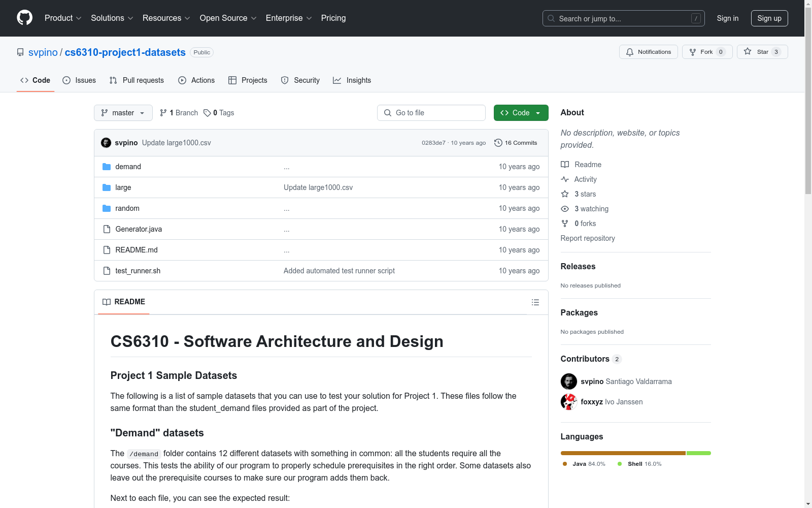Open the Packages section heading
The image size is (812, 508).
579,312
